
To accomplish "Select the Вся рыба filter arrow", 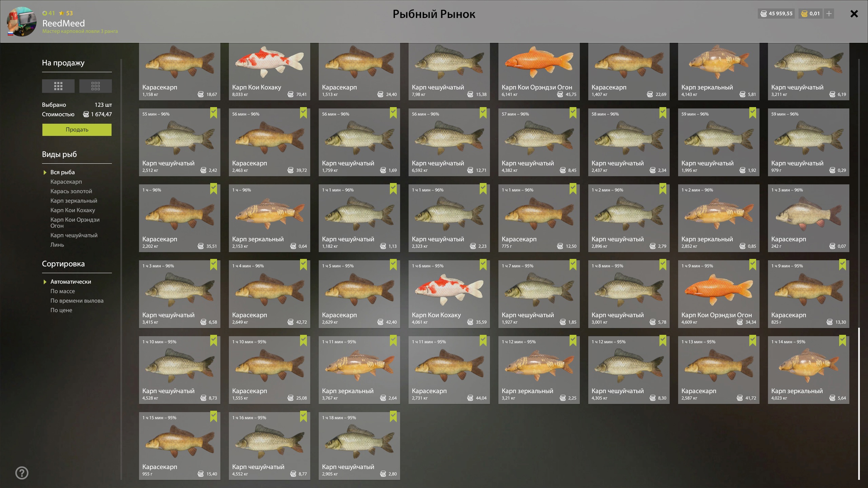I will point(45,172).
